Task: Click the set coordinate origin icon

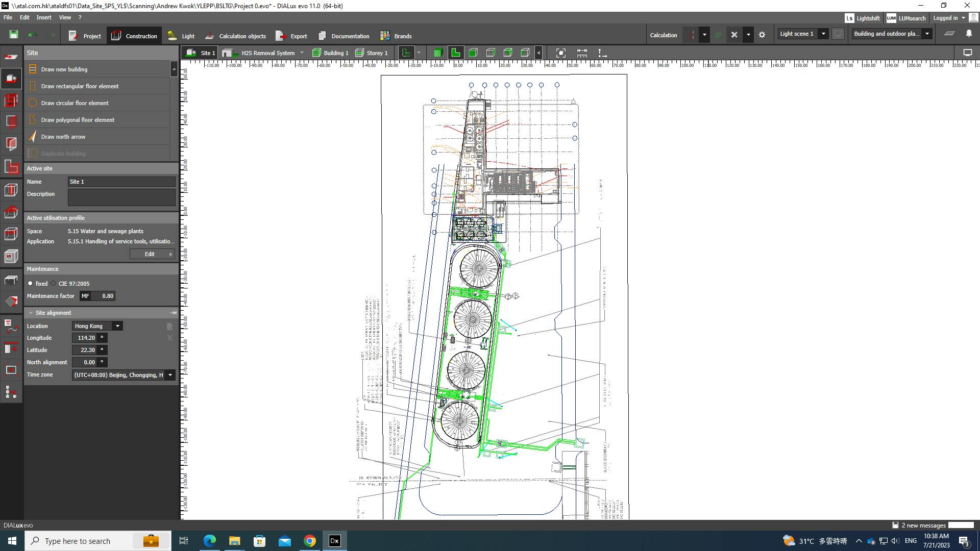Action: (602, 53)
